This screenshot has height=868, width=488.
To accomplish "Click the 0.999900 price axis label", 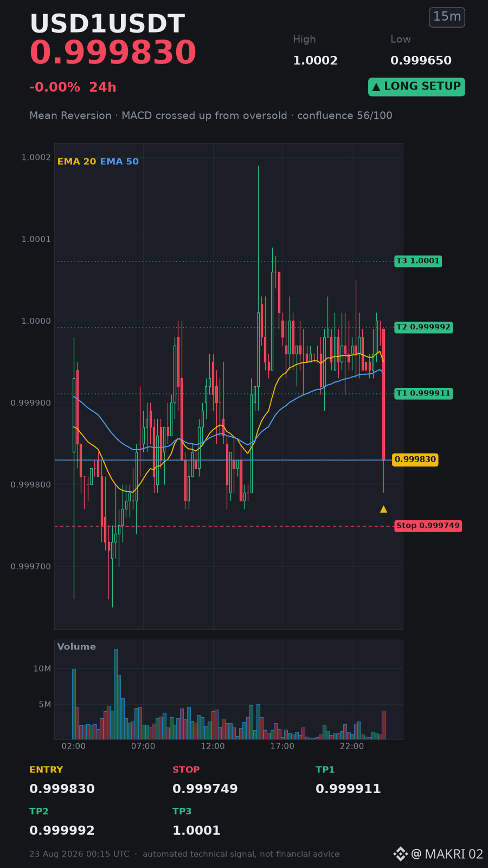I will click(x=31, y=403).
